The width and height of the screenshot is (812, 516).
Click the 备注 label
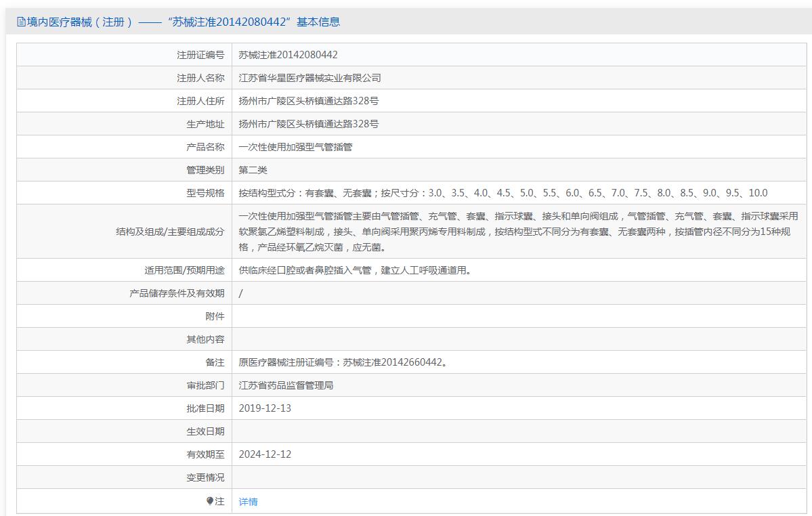click(215, 362)
